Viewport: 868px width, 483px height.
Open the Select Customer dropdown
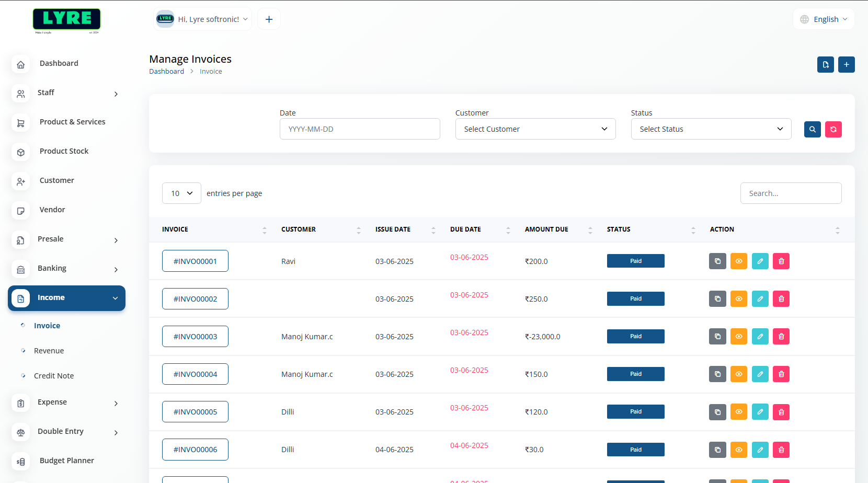[535, 129]
